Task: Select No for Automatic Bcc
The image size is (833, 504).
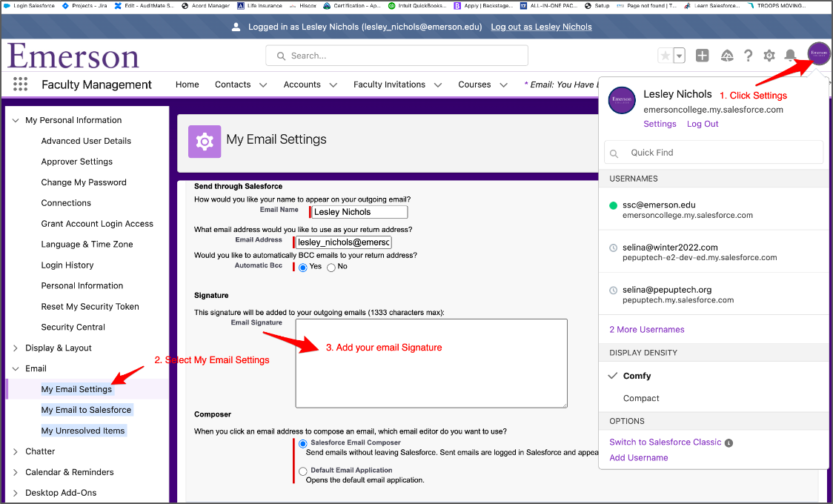Action: coord(331,268)
